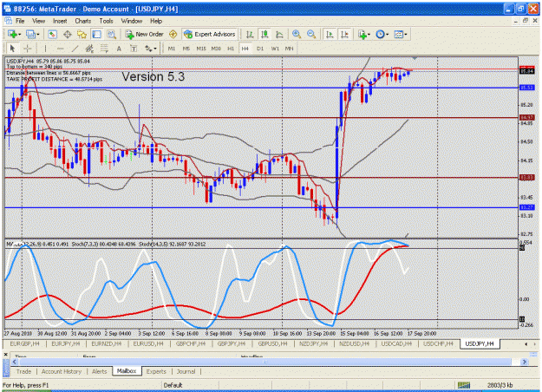
Task: Click the New Chart toolbar icon
Action: click(12, 34)
